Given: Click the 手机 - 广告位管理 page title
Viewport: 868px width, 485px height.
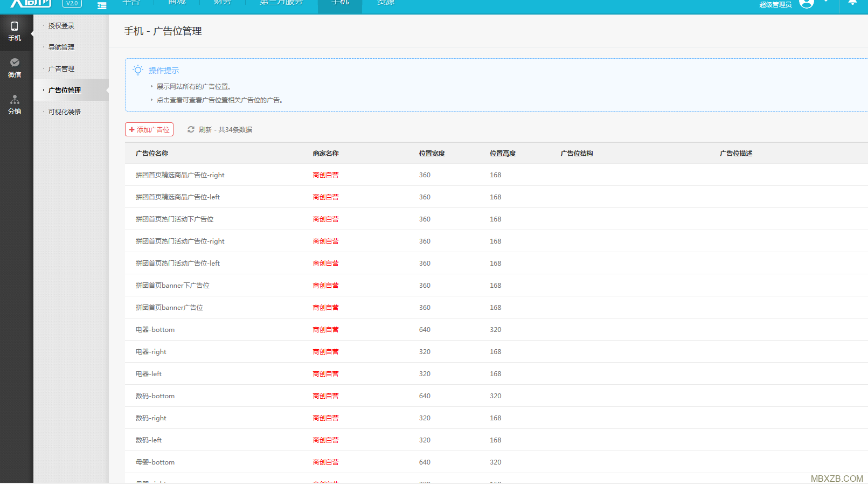Looking at the screenshot, I should [163, 31].
